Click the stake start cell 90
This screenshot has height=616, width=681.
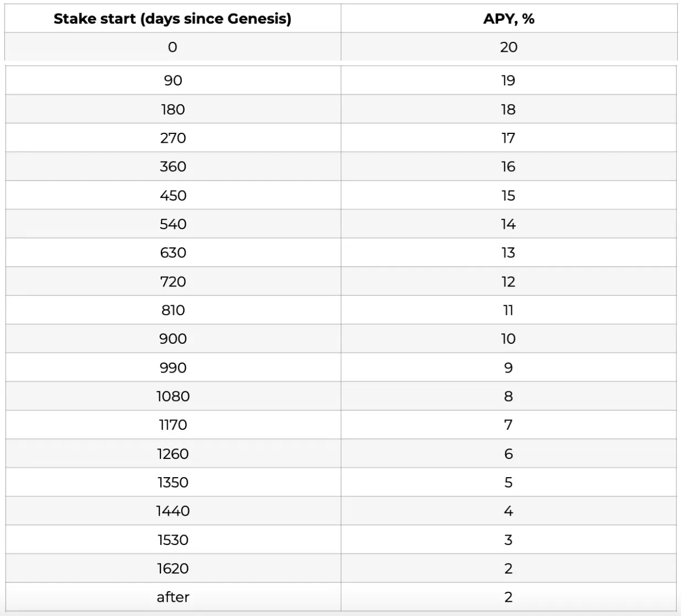click(x=173, y=80)
